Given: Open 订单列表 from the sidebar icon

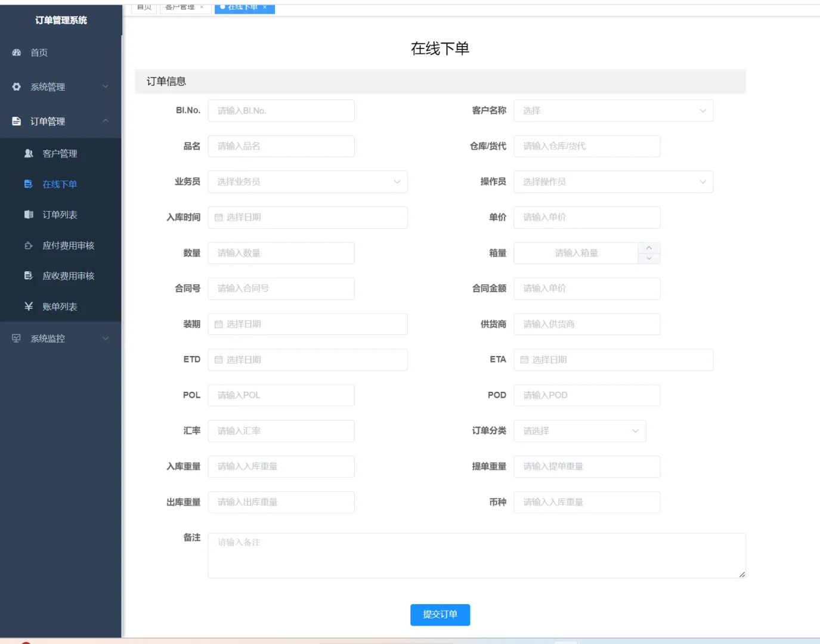Looking at the screenshot, I should pos(28,215).
